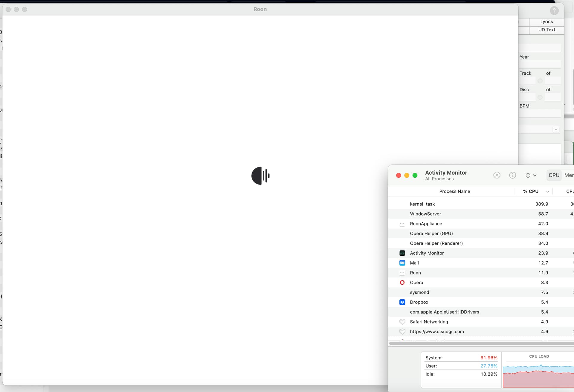The width and height of the screenshot is (574, 392).
Task: Click the Roon logo in window center
Action: point(260,176)
